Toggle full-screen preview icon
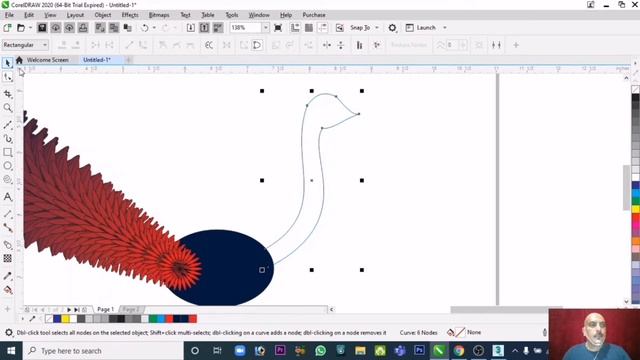 coord(278,28)
